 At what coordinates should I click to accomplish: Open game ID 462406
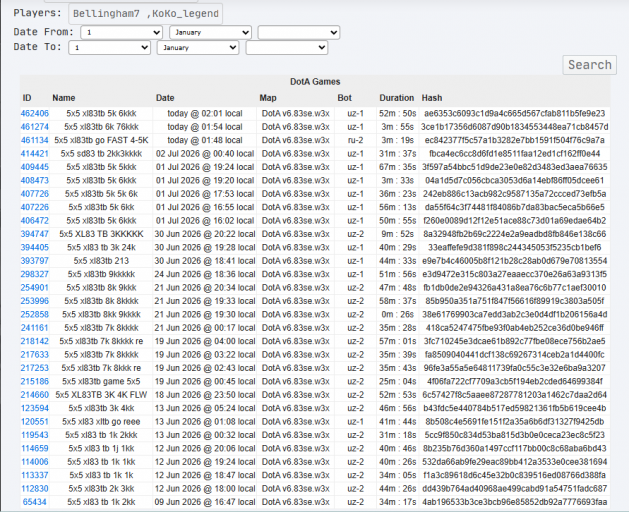click(34, 114)
